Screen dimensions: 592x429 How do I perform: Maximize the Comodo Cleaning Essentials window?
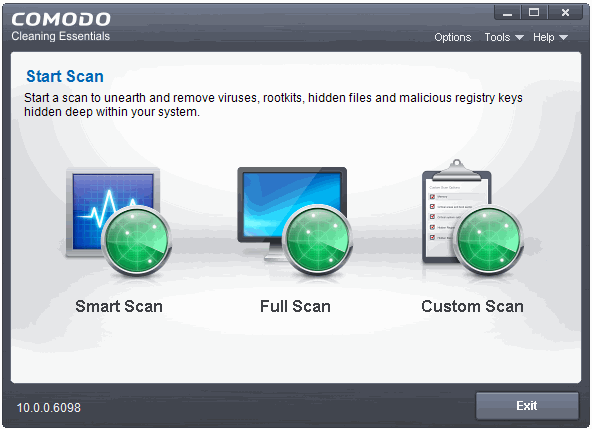point(534,13)
